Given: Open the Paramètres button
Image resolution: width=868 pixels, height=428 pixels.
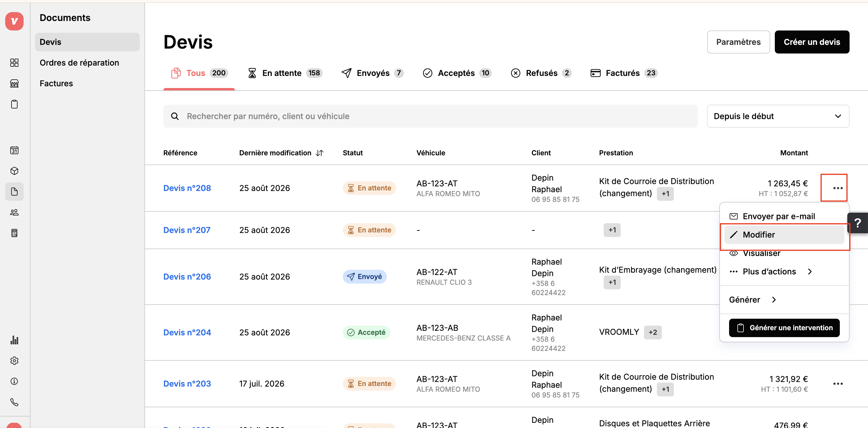Looking at the screenshot, I should pyautogui.click(x=738, y=42).
